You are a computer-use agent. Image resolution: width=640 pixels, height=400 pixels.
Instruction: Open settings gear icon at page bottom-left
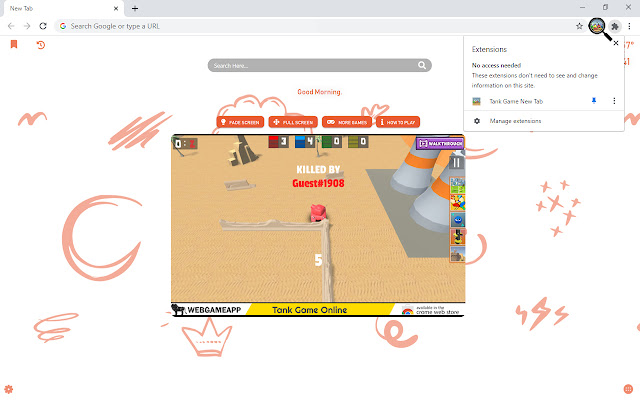click(9, 389)
